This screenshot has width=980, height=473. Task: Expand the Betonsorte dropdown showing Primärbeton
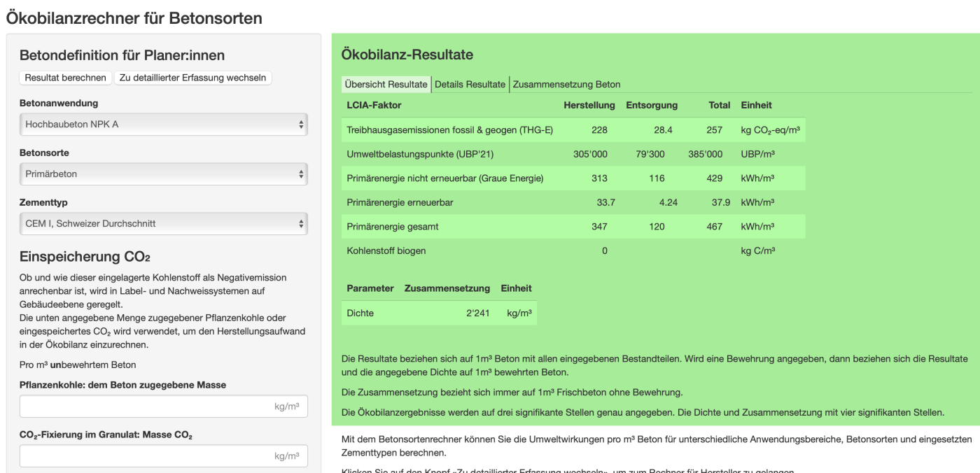[163, 174]
